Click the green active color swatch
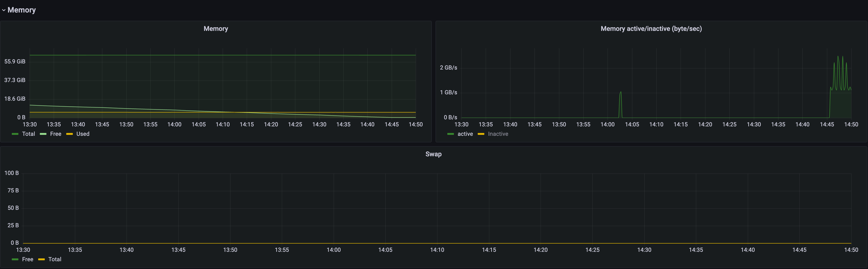The width and height of the screenshot is (868, 269). tap(451, 134)
